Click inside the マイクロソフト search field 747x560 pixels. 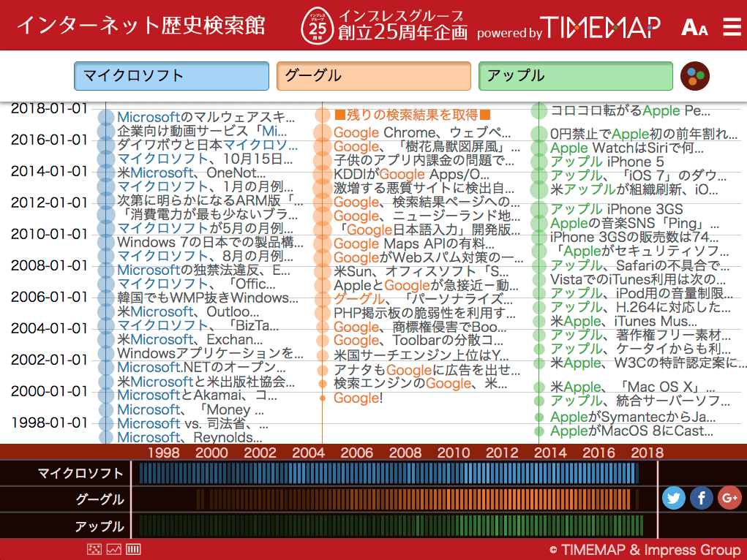(170, 75)
